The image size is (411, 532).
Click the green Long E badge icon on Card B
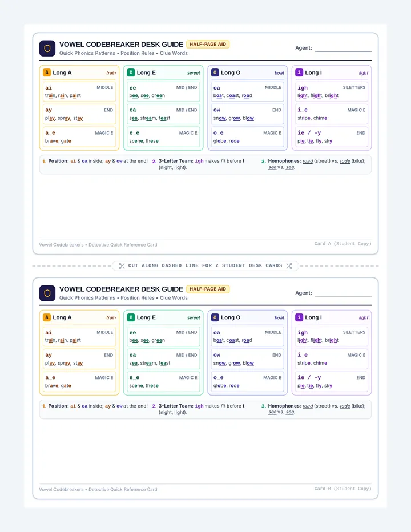click(x=131, y=317)
